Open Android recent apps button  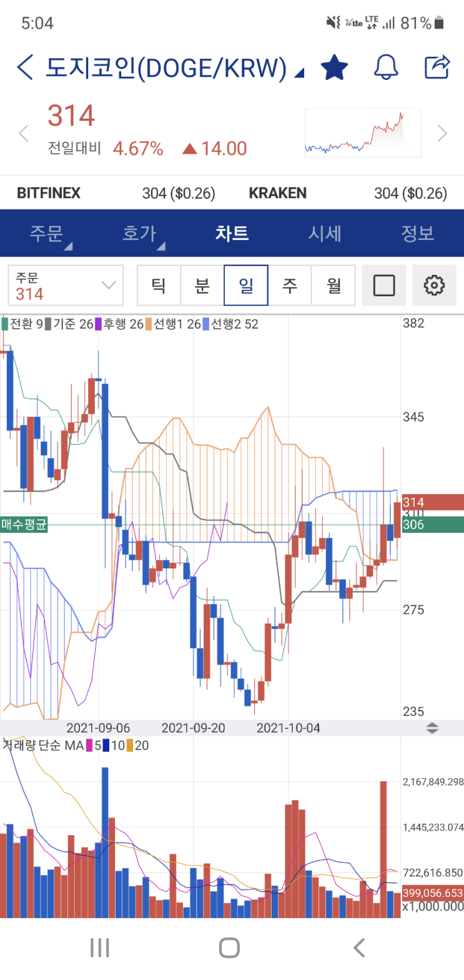pos(100,948)
